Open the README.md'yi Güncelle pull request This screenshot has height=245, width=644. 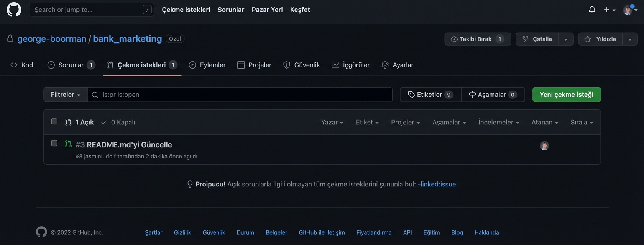[129, 145]
